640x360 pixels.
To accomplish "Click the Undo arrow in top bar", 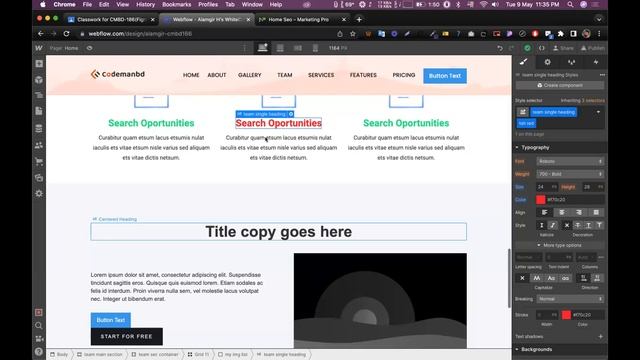I will [500, 48].
